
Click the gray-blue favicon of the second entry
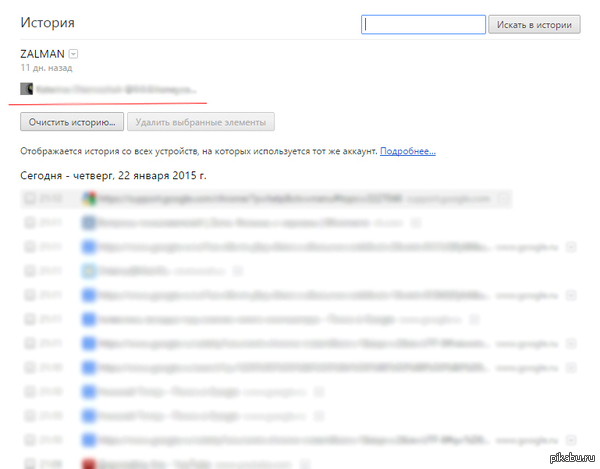(89, 223)
